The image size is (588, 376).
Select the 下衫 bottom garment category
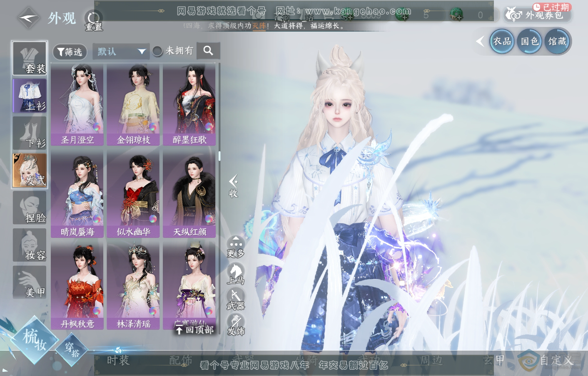[30, 133]
